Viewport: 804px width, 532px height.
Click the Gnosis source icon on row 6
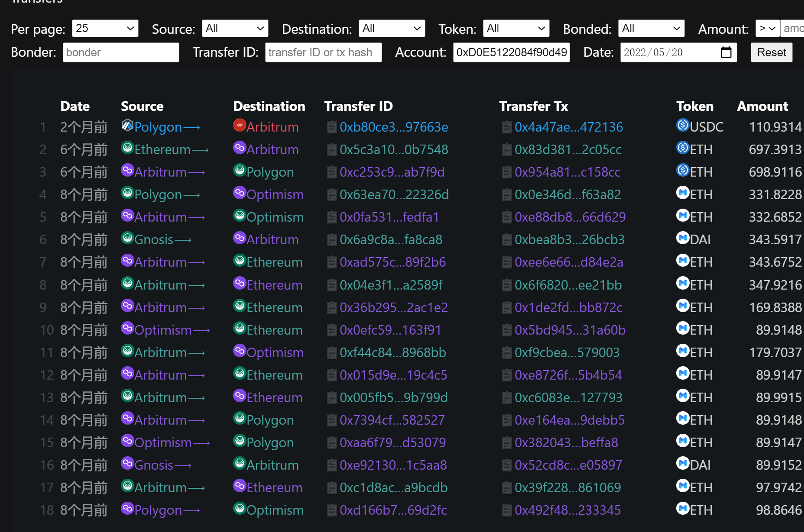click(x=127, y=239)
